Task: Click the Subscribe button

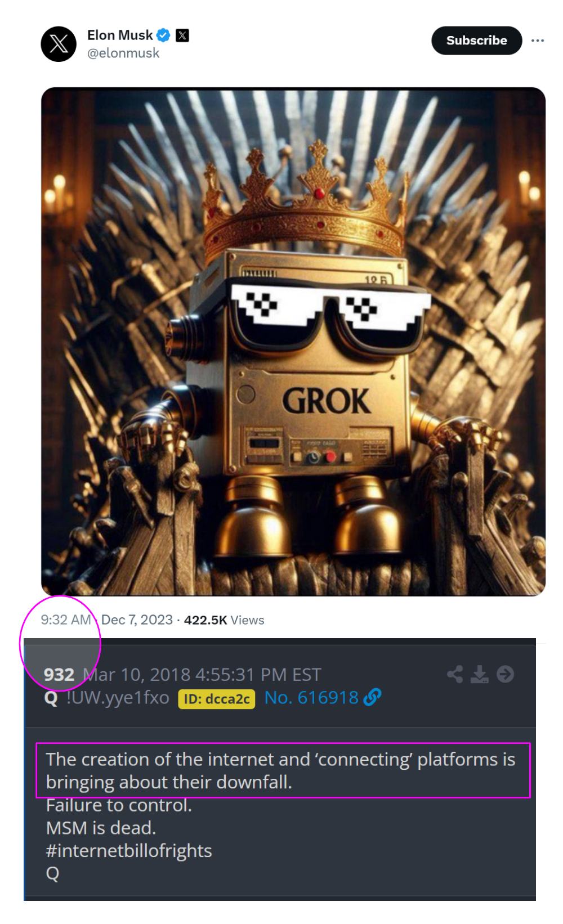Action: pyautogui.click(x=477, y=41)
